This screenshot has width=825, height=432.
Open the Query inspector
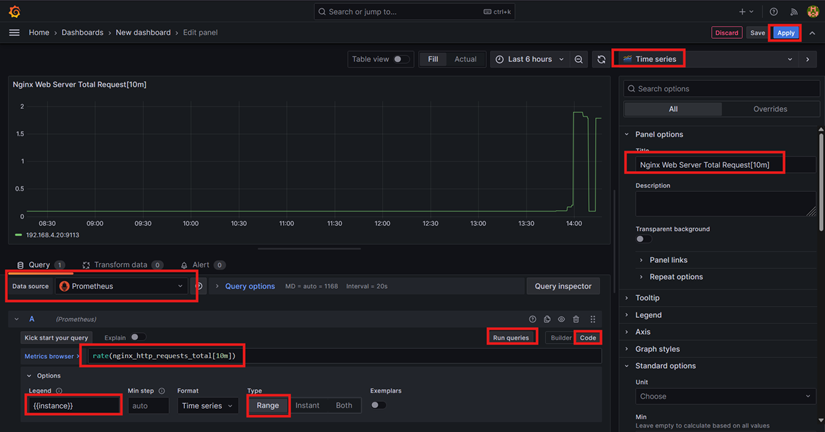tap(563, 286)
